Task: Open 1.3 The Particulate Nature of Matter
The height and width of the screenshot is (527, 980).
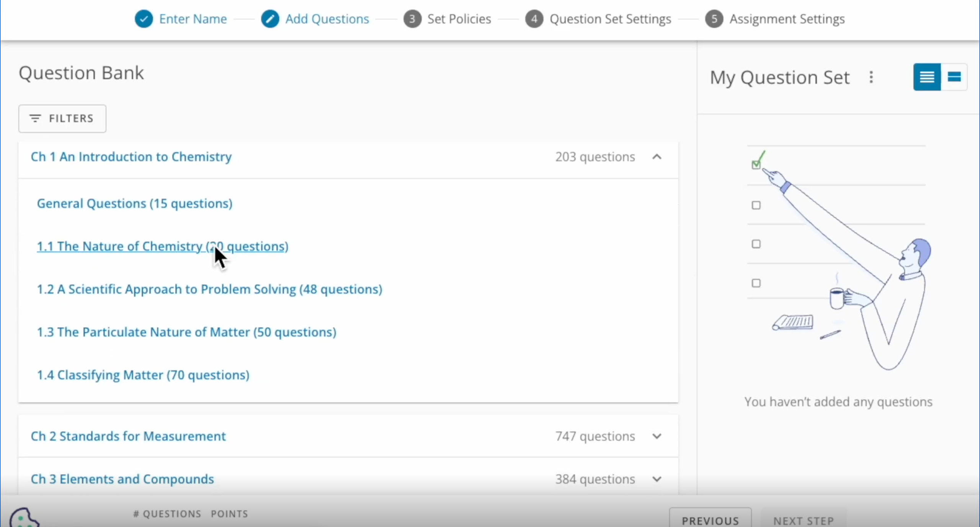Action: [186, 332]
